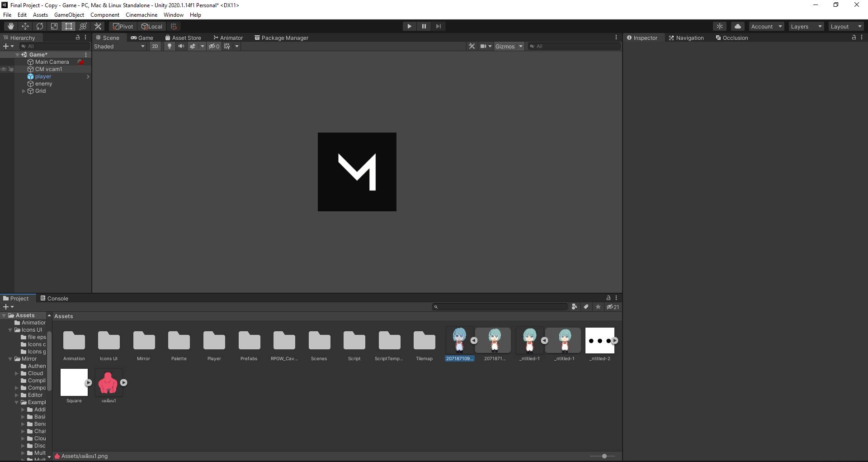Toggle Pivot handle position
The height and width of the screenshot is (462, 868).
pos(123,26)
